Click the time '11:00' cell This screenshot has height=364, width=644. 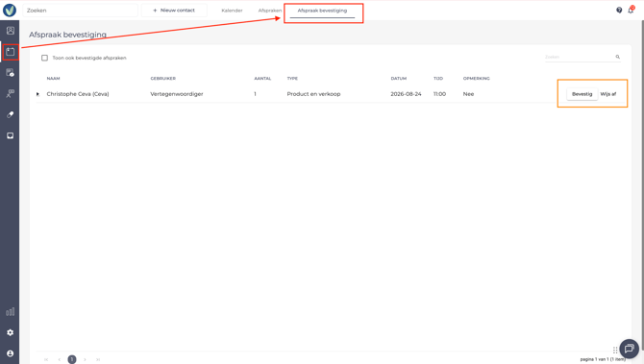coord(439,94)
